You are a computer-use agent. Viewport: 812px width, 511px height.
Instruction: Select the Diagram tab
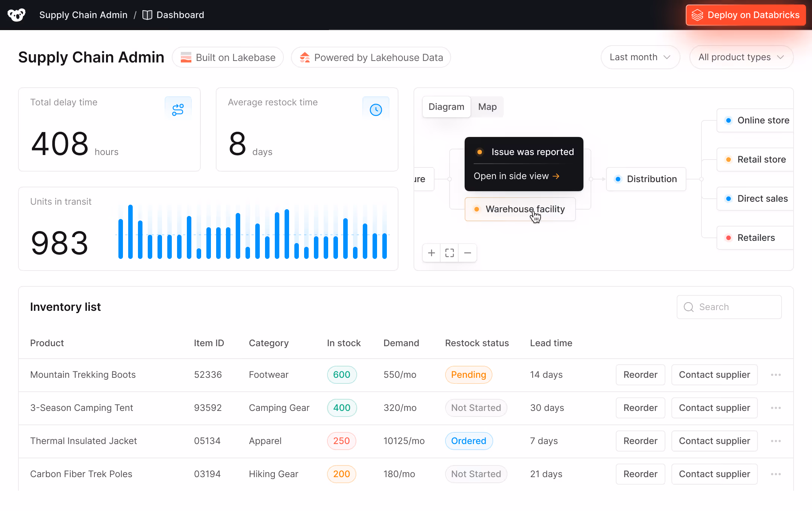(446, 107)
